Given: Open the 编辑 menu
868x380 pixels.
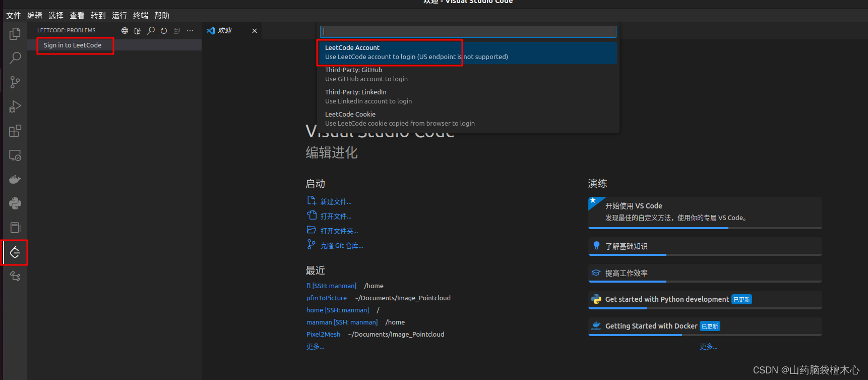Looking at the screenshot, I should (35, 16).
